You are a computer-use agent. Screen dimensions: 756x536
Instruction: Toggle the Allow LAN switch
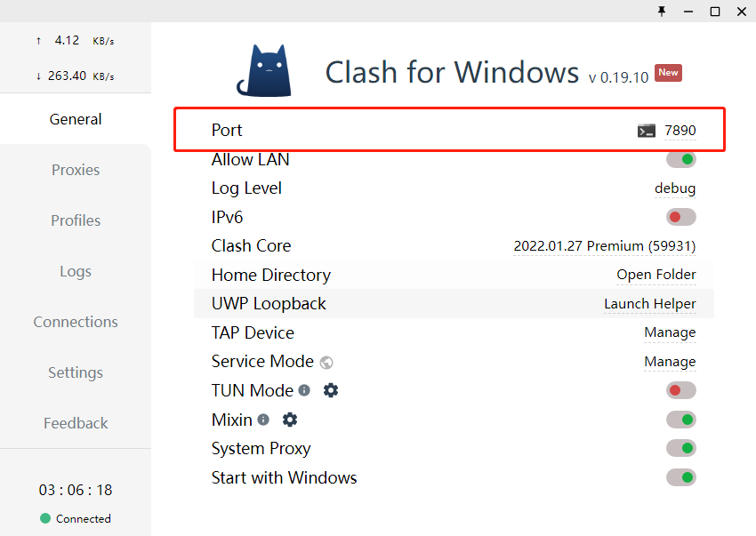(681, 160)
